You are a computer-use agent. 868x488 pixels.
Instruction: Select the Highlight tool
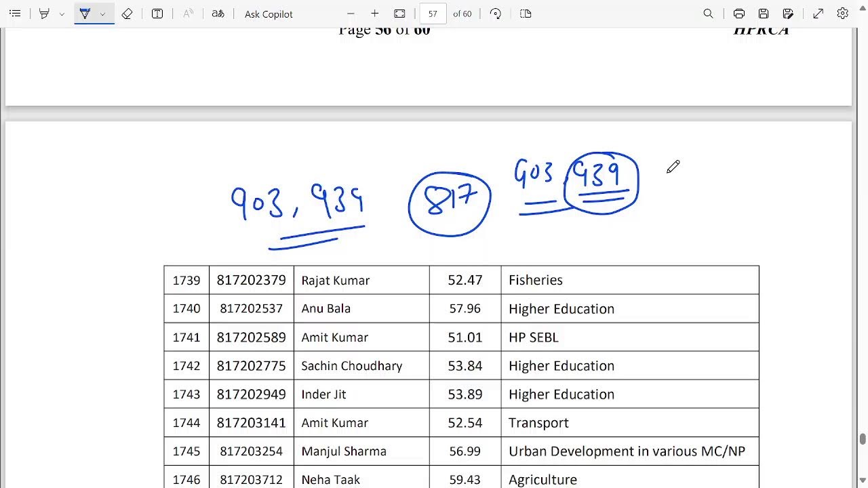pyautogui.click(x=44, y=14)
